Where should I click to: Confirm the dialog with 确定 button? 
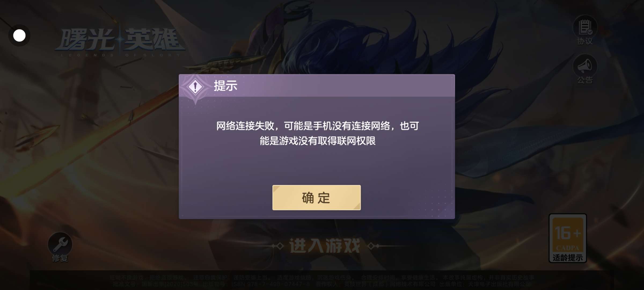tap(316, 198)
